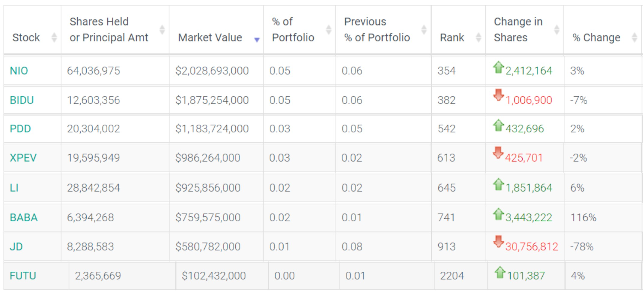Click the red down arrow in JD row
This screenshot has width=644, height=296.
[x=498, y=241]
